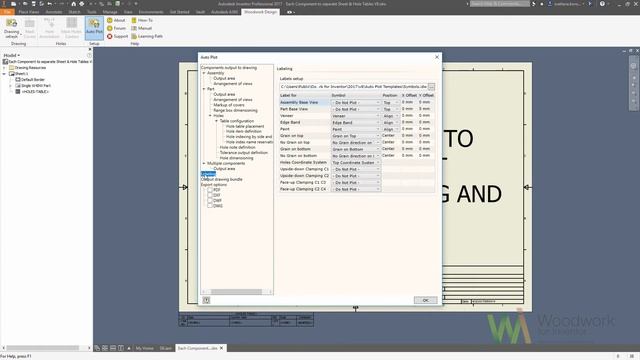Click X Offset cell for Veneer row
640x360 pixels.
click(409, 116)
